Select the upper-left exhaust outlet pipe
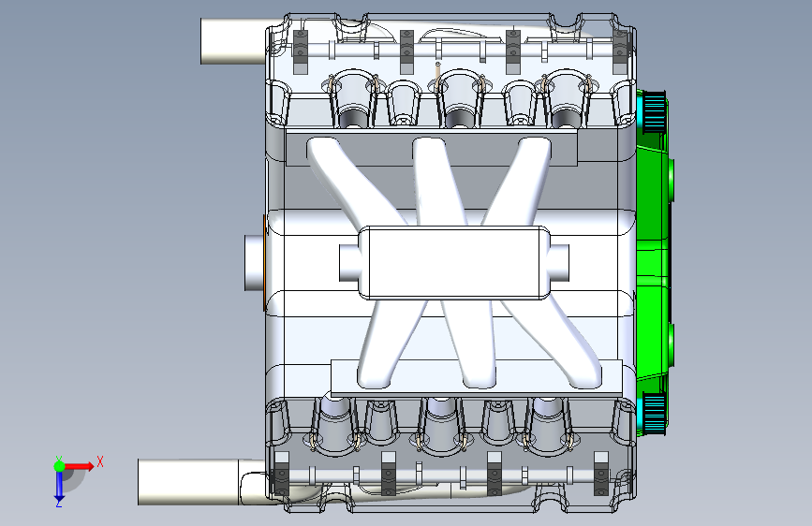The image size is (812, 526). (x=233, y=41)
